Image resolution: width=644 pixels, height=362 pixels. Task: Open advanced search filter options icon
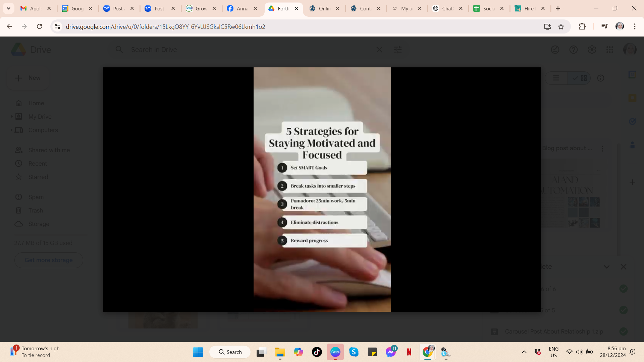(x=397, y=50)
